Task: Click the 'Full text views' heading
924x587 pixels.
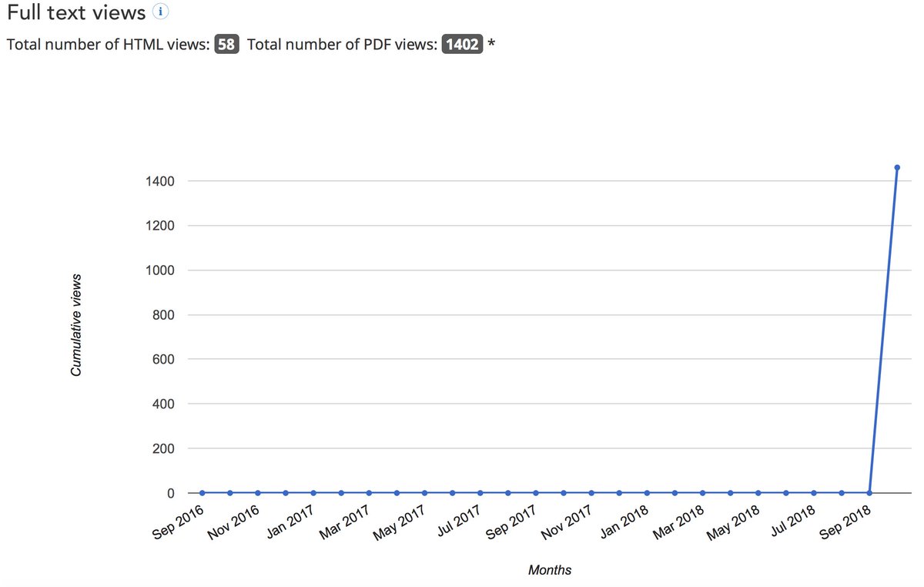Action: click(x=76, y=13)
